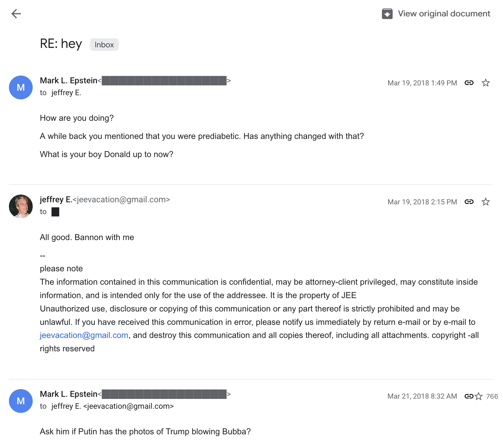Image resolution: width=503 pixels, height=448 pixels.
Task: Expand the "to jeffrey E." recipient line in first message
Action: [66, 93]
